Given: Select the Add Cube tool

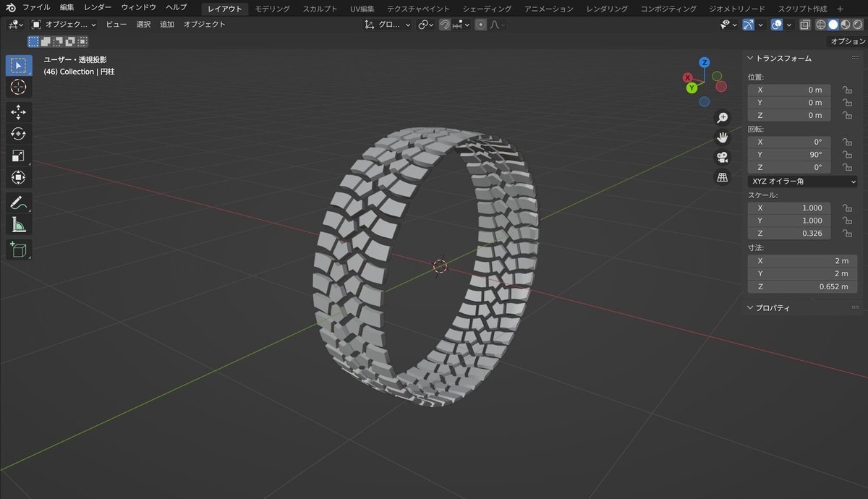Looking at the screenshot, I should pos(19,249).
